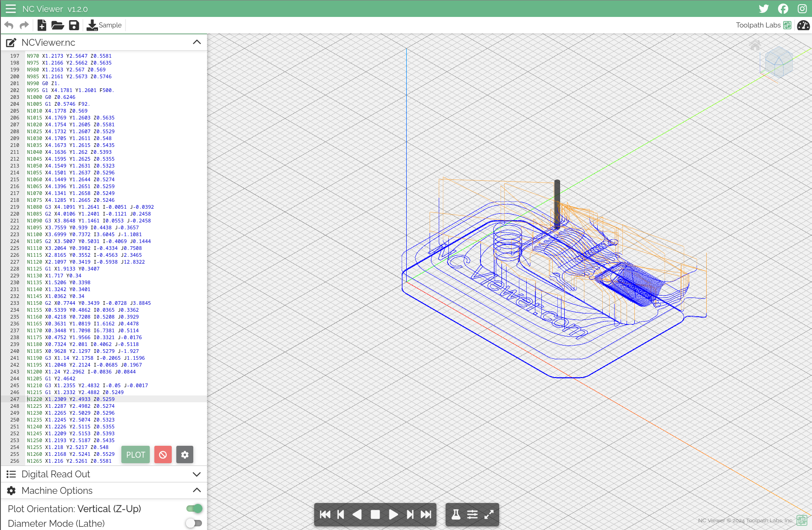
Task: Click the Digital Read Out list icon
Action: pyautogui.click(x=11, y=474)
